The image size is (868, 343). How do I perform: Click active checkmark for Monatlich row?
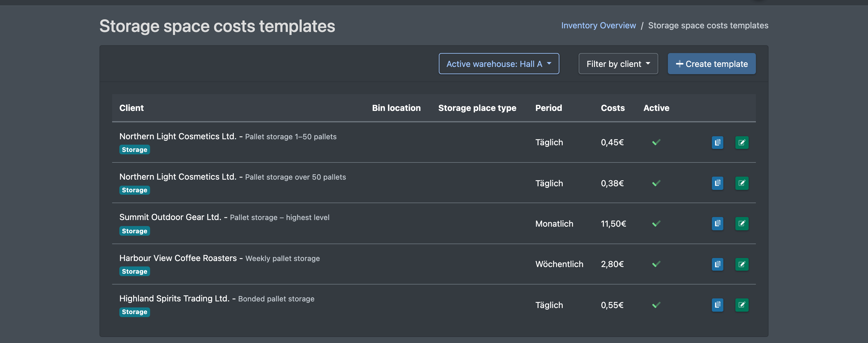click(x=656, y=224)
